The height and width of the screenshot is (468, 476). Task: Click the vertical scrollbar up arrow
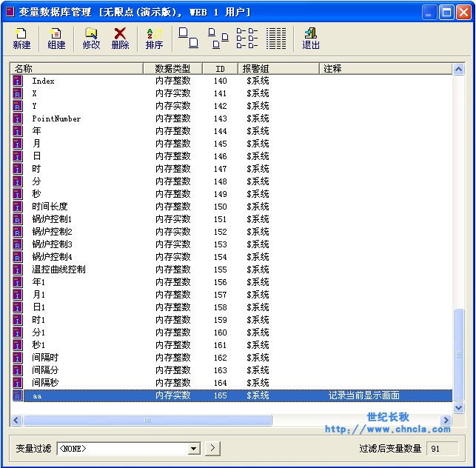(x=458, y=70)
